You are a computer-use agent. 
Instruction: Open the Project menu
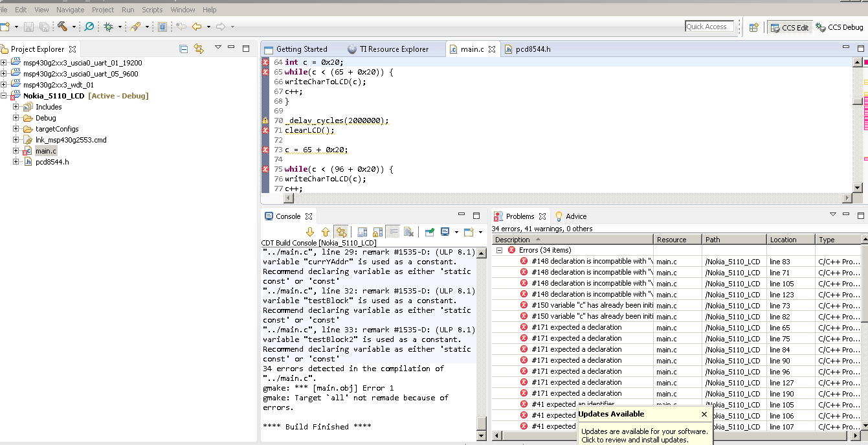(x=103, y=10)
